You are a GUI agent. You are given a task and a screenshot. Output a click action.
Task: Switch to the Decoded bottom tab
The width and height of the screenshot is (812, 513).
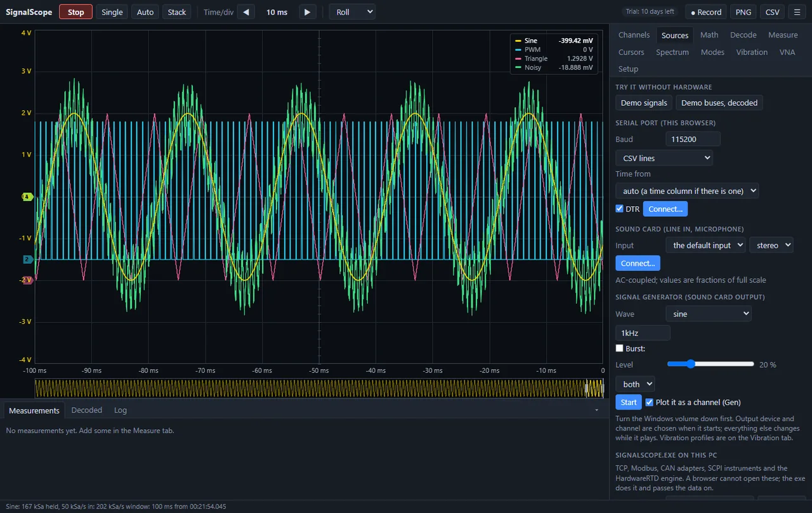pyautogui.click(x=87, y=410)
